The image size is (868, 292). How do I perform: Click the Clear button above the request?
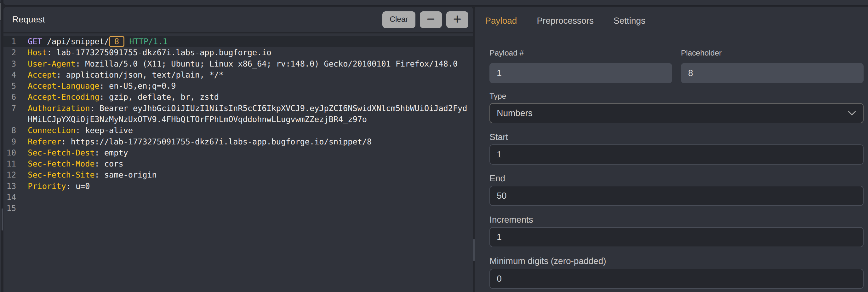[x=399, y=20]
